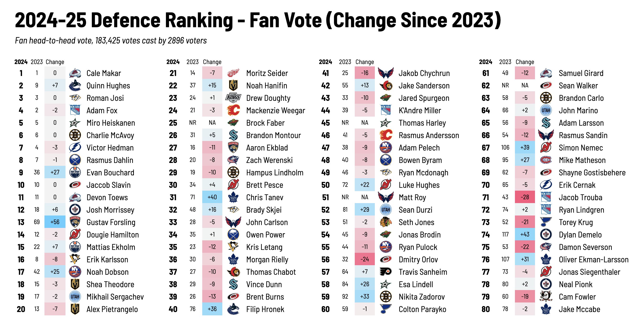
Task: Click Jacob Trouba's red -28 change cell
Action: coord(525,197)
